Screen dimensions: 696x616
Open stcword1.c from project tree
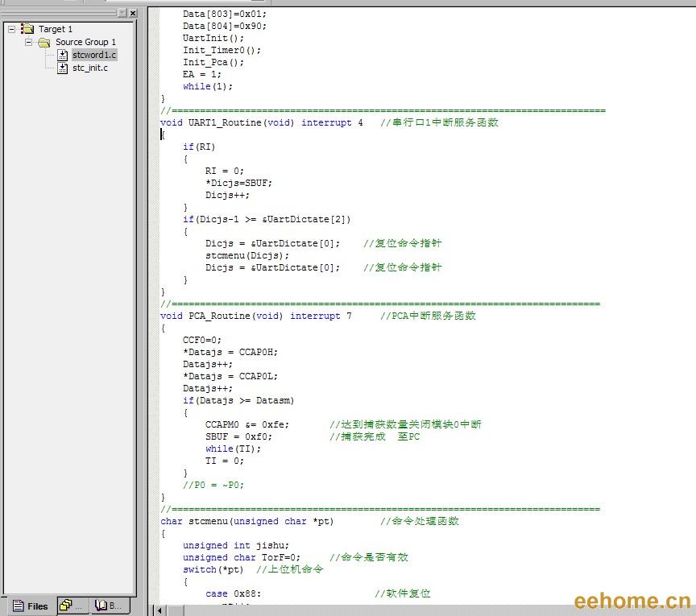[94, 55]
